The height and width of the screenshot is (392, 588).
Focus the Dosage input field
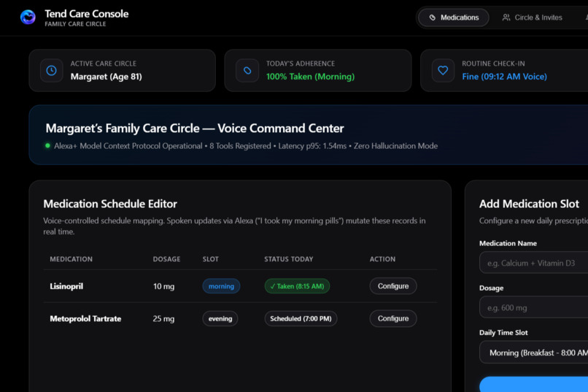pyautogui.click(x=534, y=307)
